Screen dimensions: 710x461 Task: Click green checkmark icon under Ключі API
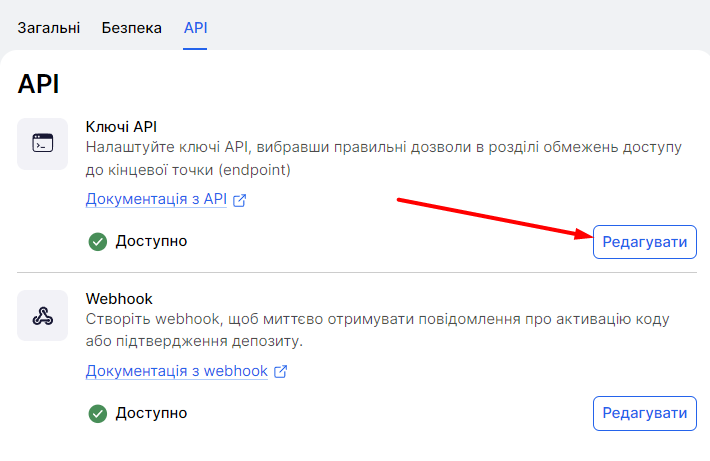[98, 241]
